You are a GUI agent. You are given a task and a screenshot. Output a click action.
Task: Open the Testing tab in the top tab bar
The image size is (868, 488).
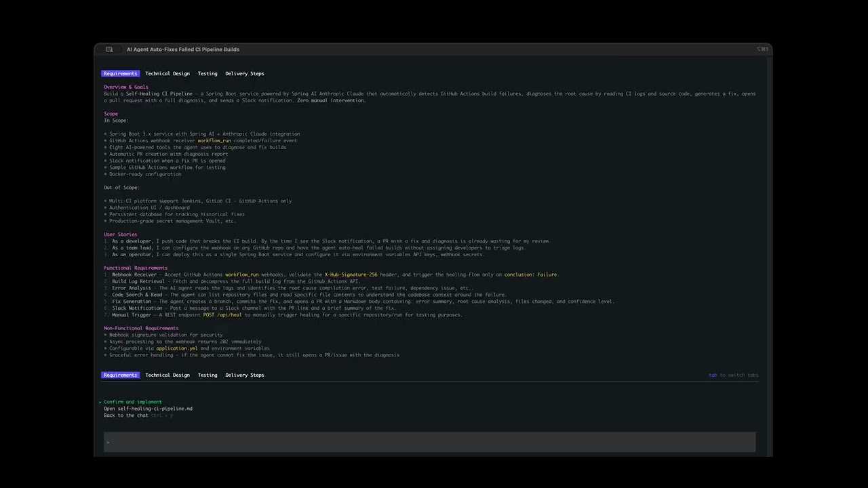[x=208, y=73]
